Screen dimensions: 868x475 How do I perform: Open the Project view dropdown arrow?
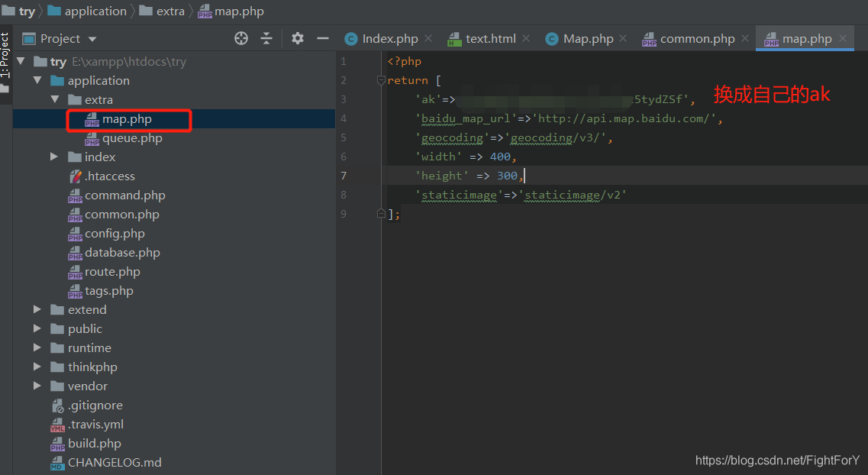(x=92, y=39)
